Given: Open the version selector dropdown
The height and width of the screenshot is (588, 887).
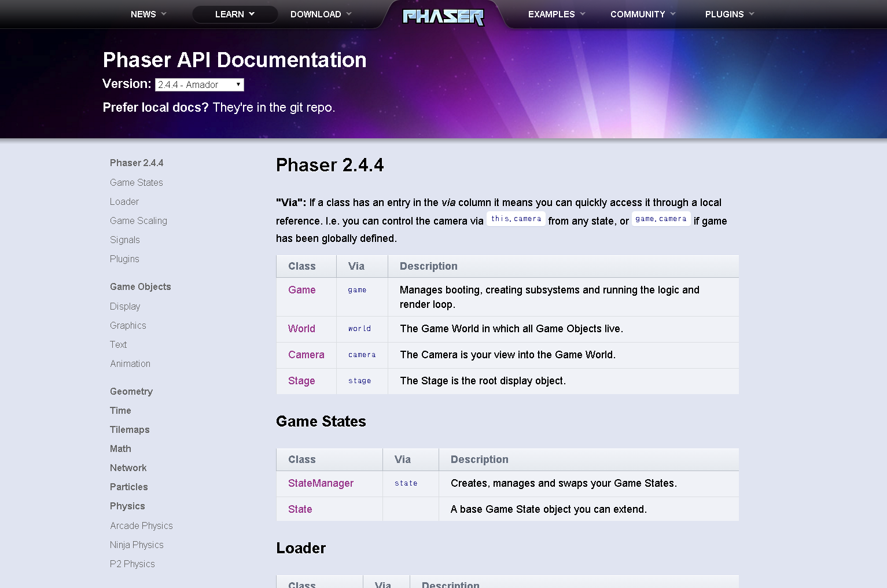Looking at the screenshot, I should (x=199, y=84).
